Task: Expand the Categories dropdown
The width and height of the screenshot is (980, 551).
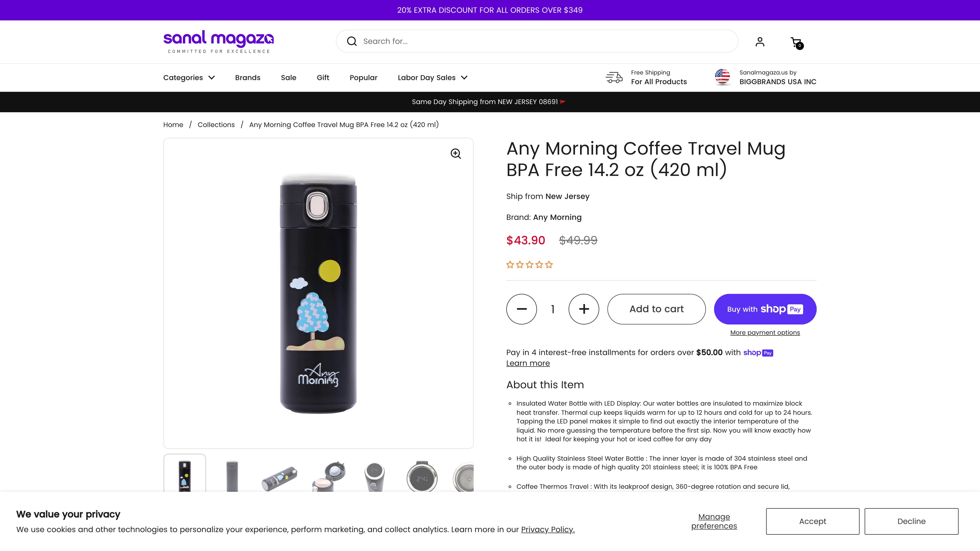Action: tap(189, 78)
